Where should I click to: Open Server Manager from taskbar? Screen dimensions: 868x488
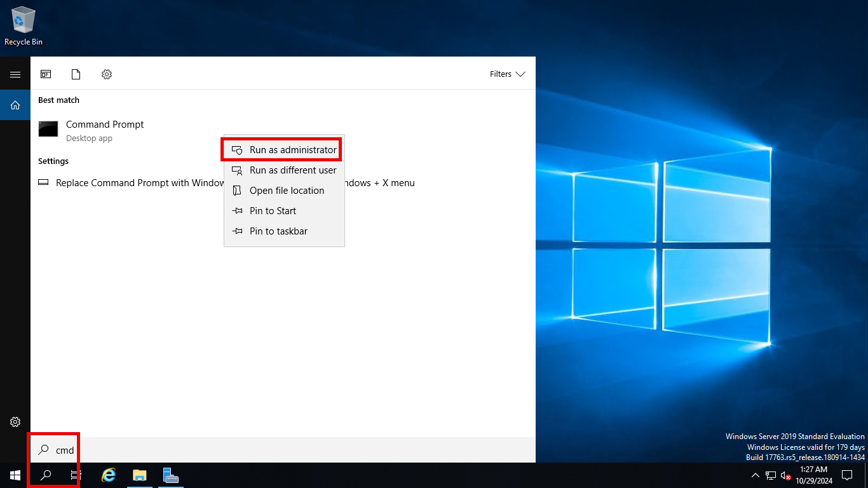(170, 475)
